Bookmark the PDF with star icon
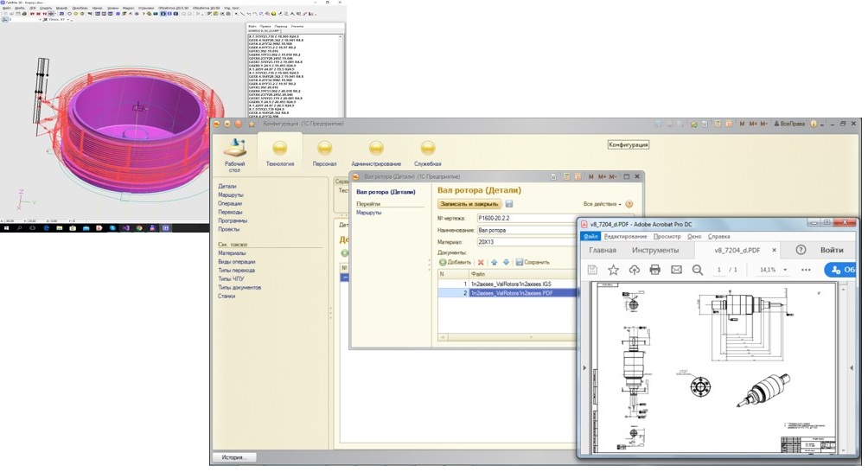The width and height of the screenshot is (868, 472). [x=613, y=270]
